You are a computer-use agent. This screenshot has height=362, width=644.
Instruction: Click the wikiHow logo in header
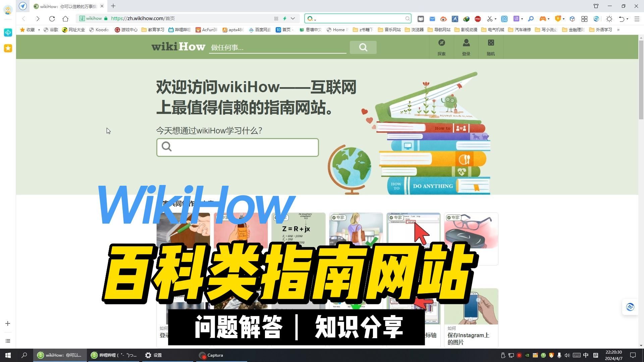178,47
